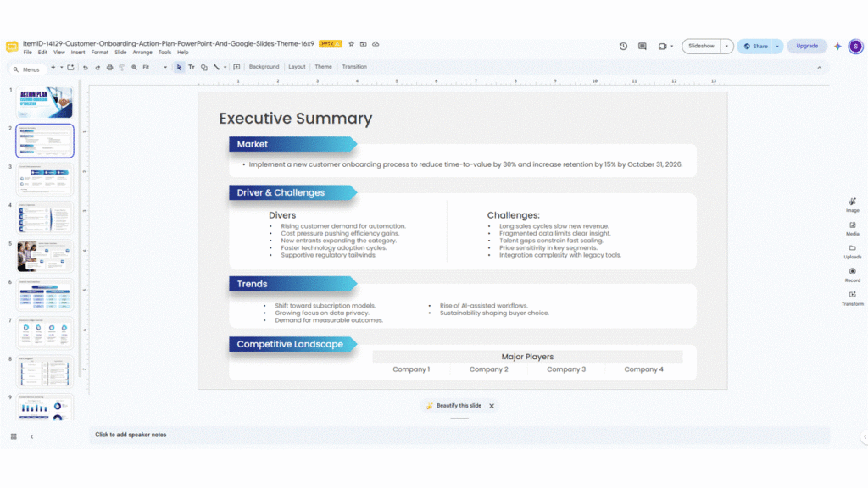Open the Record sidebar tool
The height and width of the screenshot is (488, 868).
pyautogui.click(x=853, y=275)
